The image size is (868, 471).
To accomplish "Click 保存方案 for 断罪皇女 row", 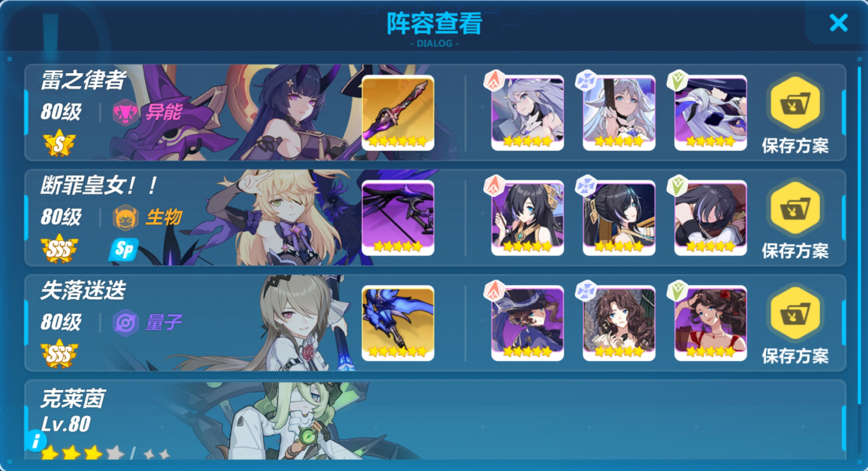I will (795, 221).
